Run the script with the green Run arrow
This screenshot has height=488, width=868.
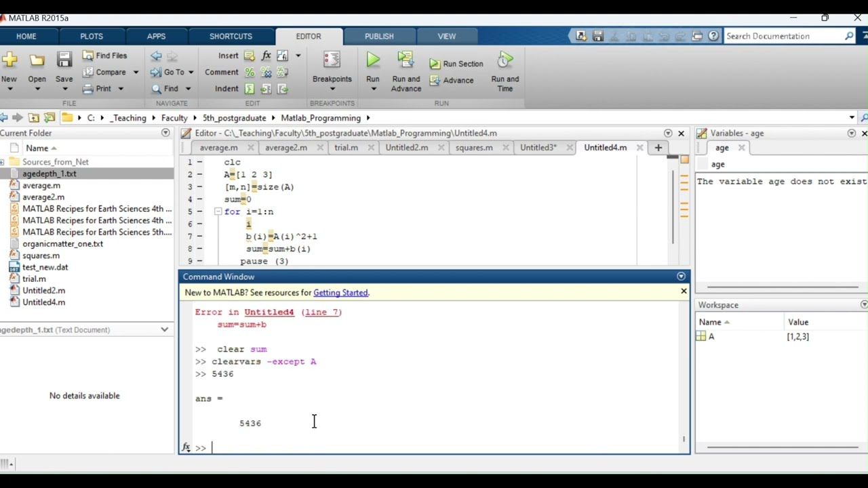tap(373, 60)
